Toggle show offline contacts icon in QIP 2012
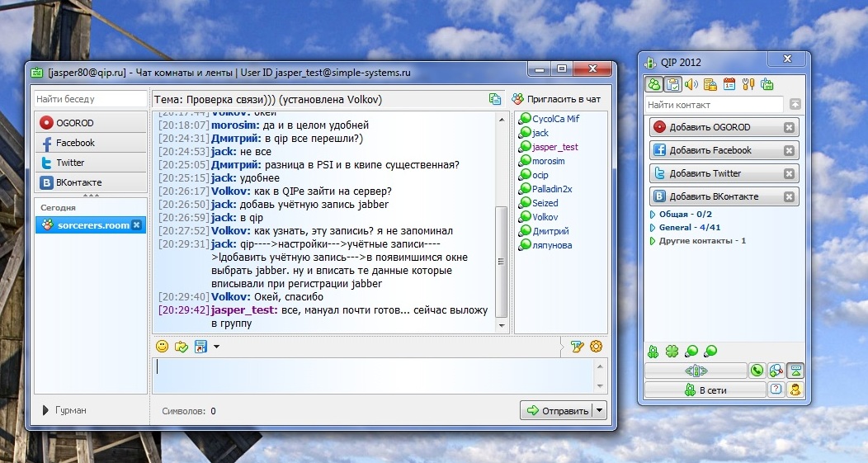868x463 pixels. coord(654,84)
